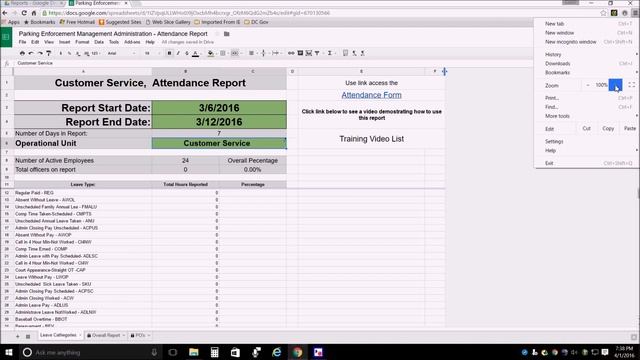Open the Attendance Form link
The width and height of the screenshot is (640, 360).
(x=371, y=95)
